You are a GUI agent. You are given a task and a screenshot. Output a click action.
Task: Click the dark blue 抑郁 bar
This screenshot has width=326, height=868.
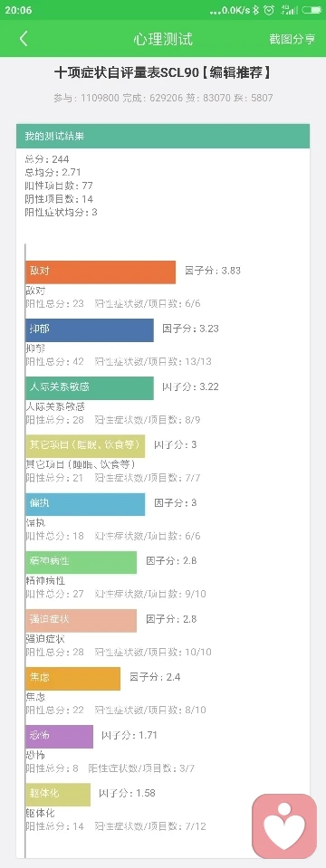[x=90, y=330]
